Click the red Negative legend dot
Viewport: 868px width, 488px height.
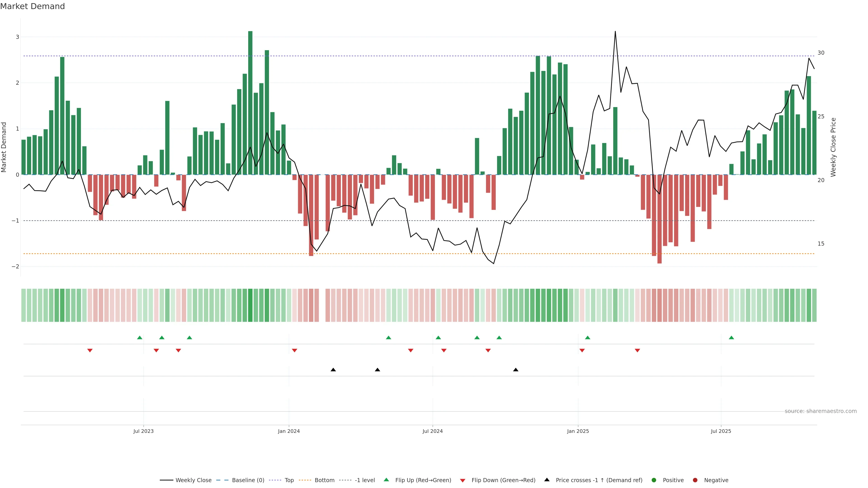(695, 480)
